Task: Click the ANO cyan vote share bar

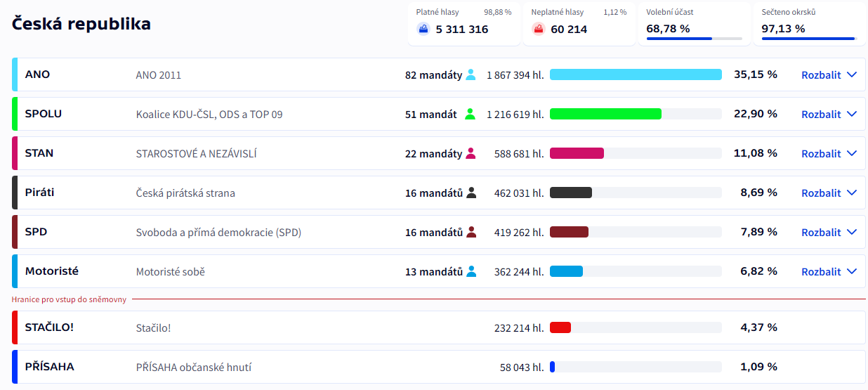Action: tap(636, 74)
